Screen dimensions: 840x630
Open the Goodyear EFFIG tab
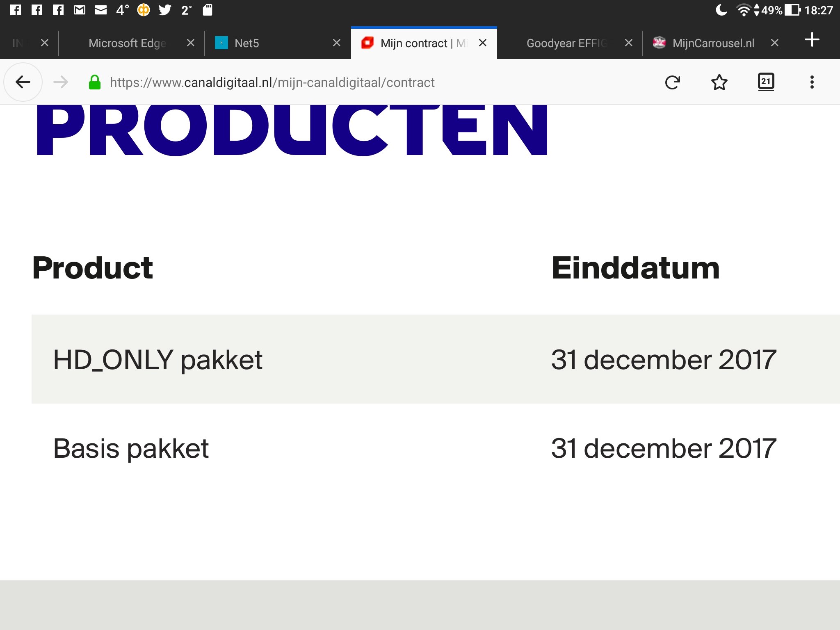tap(566, 43)
